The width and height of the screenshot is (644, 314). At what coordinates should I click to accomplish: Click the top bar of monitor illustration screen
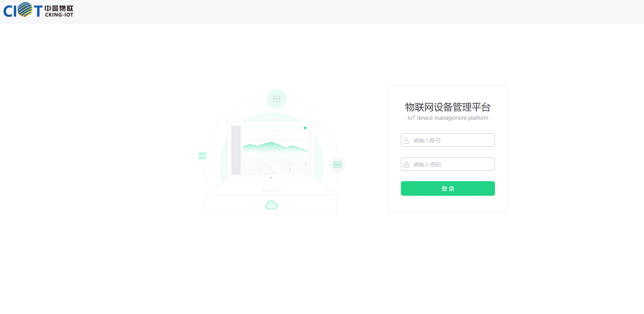(273, 128)
